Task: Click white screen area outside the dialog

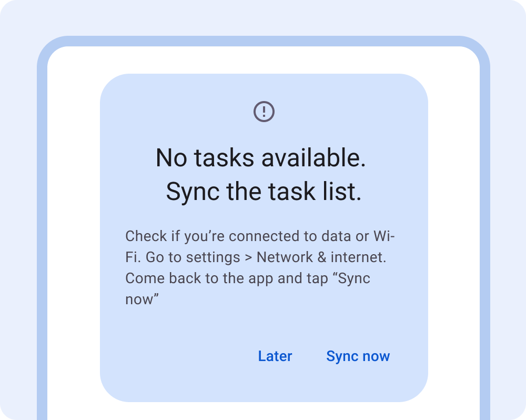Action: [74, 235]
